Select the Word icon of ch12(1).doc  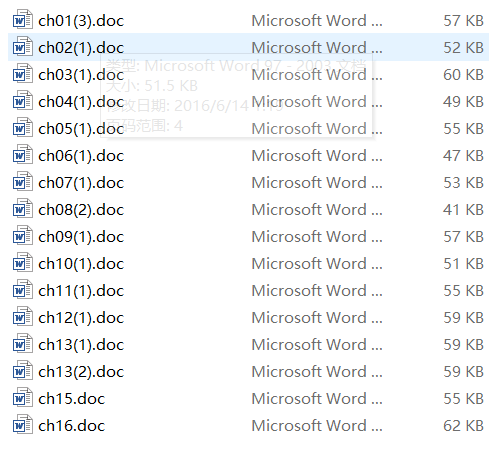coord(23,317)
